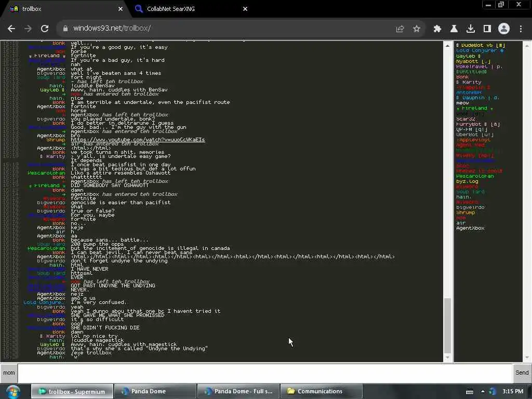Open the Communications folder in taskbar
The width and height of the screenshot is (532, 399).
point(321,392)
